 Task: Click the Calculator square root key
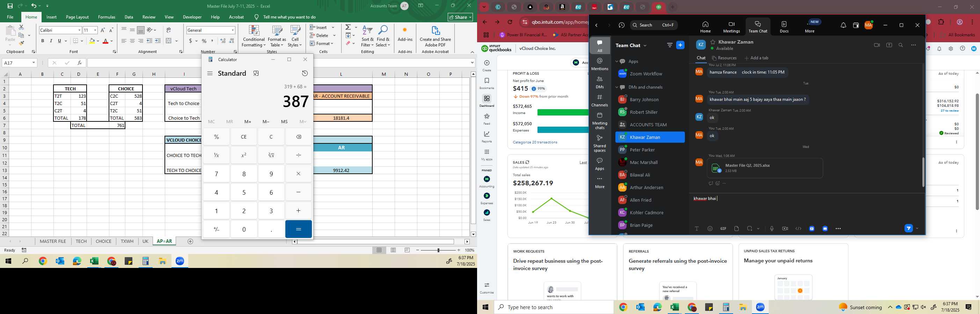click(271, 155)
